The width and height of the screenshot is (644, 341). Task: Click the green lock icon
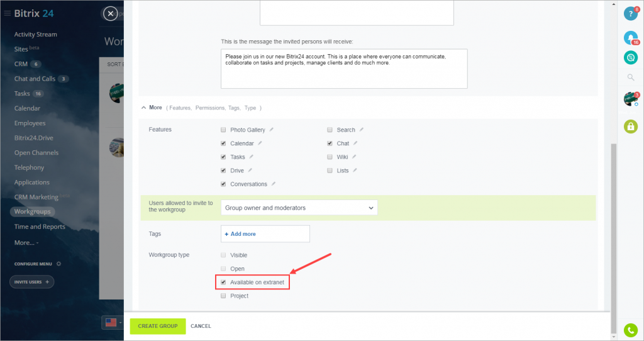pyautogui.click(x=630, y=126)
